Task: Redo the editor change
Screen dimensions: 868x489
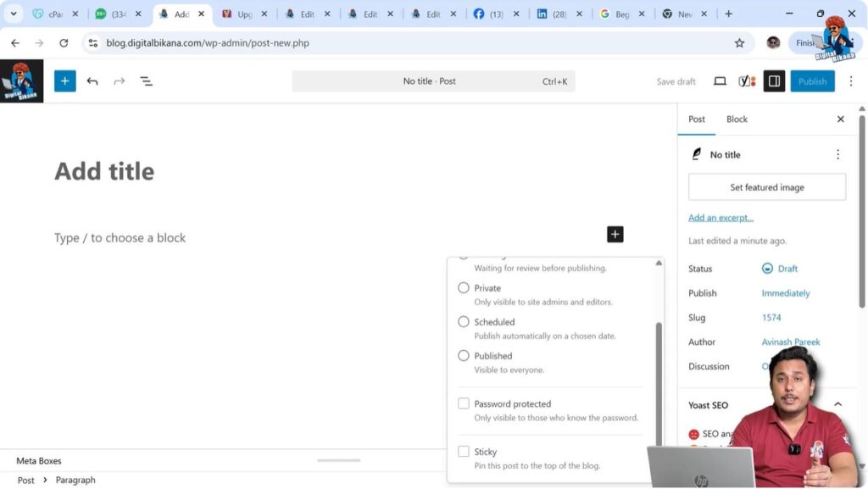Action: coord(119,81)
